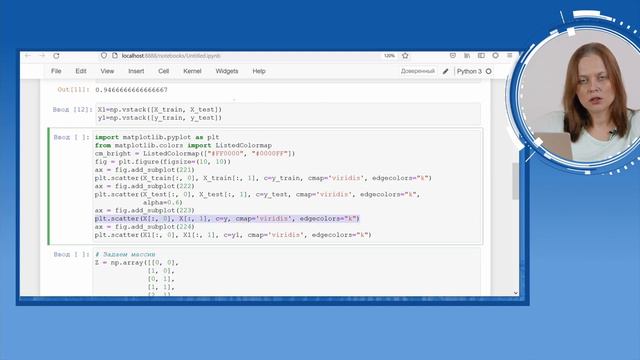Click the output value 0.9466666666666667
Image resolution: width=640 pixels, height=360 pixels.
[131, 90]
